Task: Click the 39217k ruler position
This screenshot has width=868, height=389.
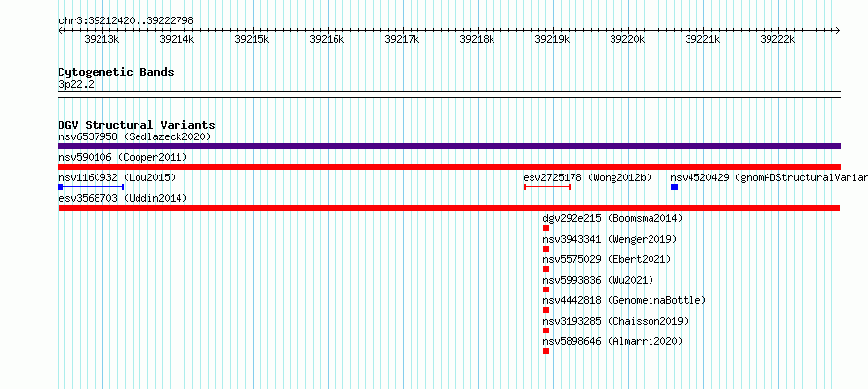Action: click(403, 39)
